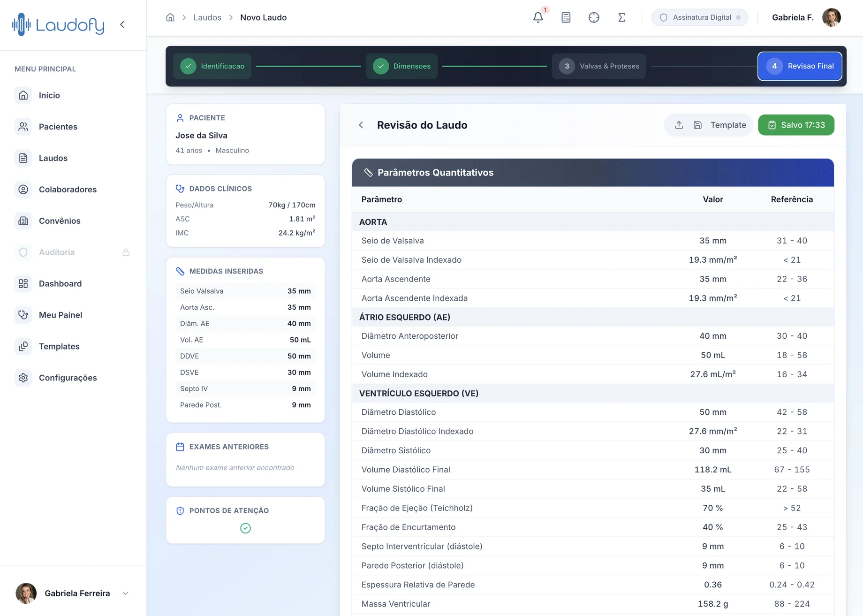Open Laudos in the sidebar
Screen dimensions: 863x616
pos(73,158)
